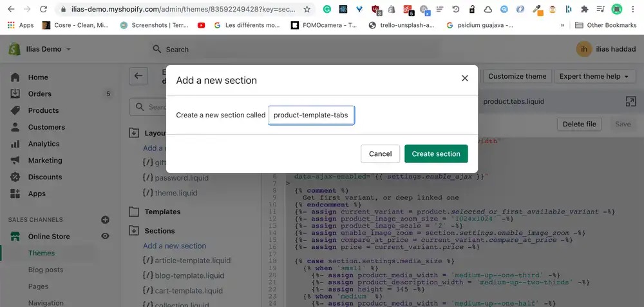Open the Other Bookmarks folder
The height and width of the screenshot is (307, 644).
[x=606, y=25]
